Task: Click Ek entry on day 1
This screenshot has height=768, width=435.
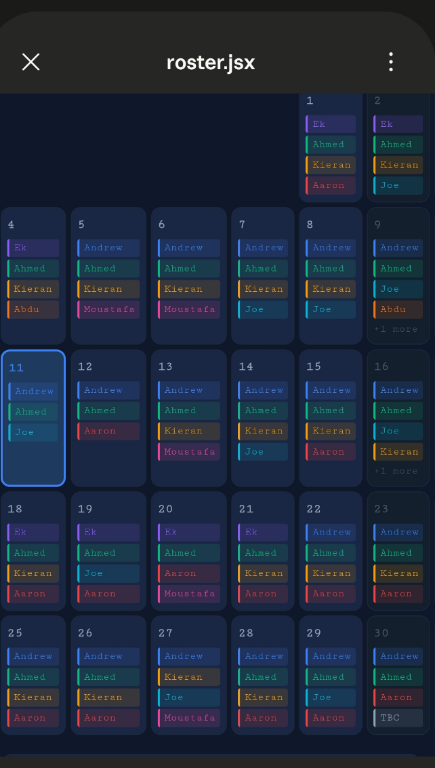Action: (331, 124)
